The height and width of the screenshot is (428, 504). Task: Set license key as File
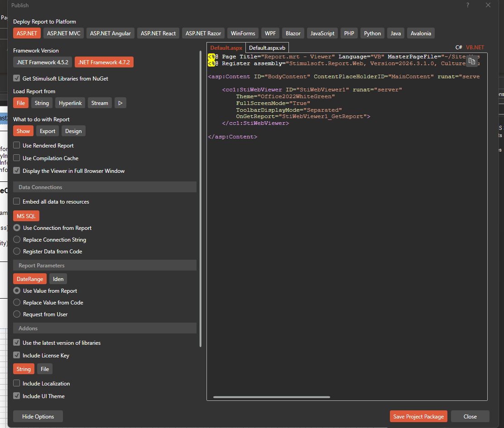[45, 369]
